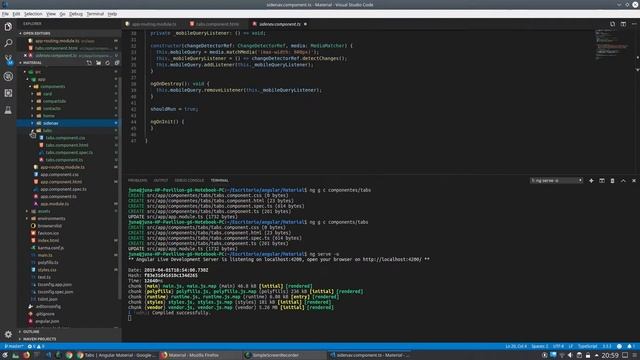This screenshot has height=360, width=640.
Task: Click notifications bell in status bar
Action: coord(631,346)
